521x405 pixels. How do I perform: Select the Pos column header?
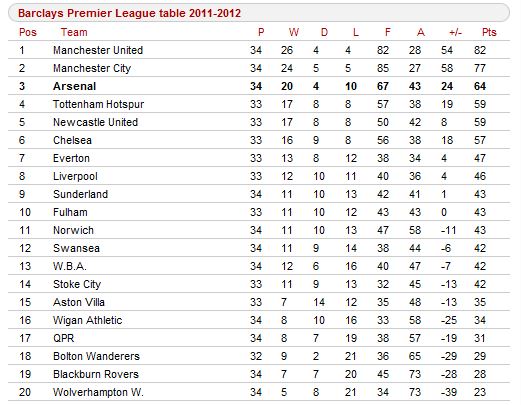point(28,32)
